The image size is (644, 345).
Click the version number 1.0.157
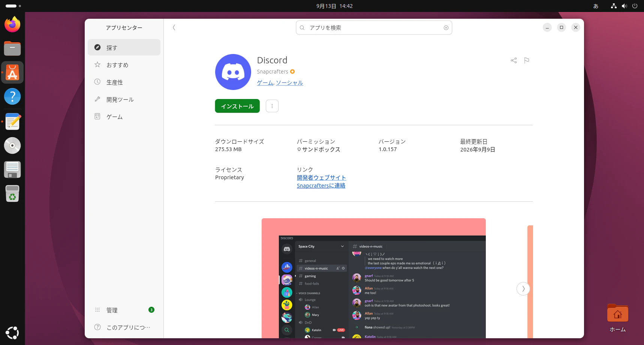388,149
